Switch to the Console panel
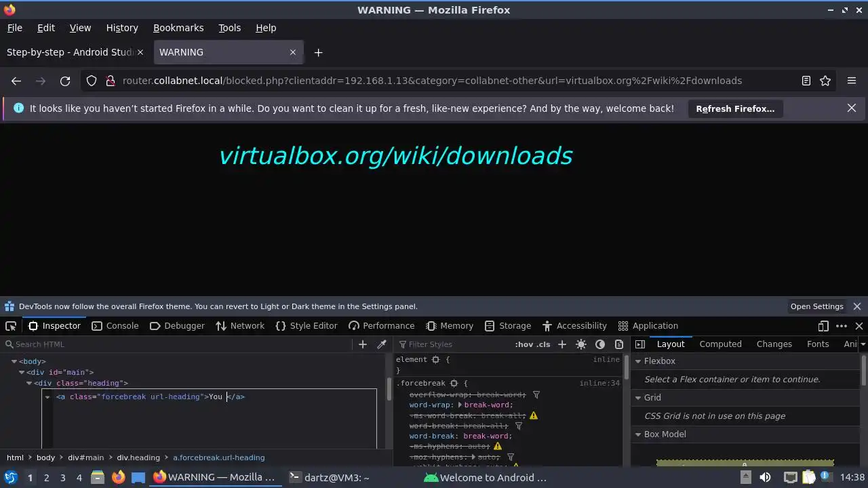The height and width of the screenshot is (488, 868). (115, 326)
